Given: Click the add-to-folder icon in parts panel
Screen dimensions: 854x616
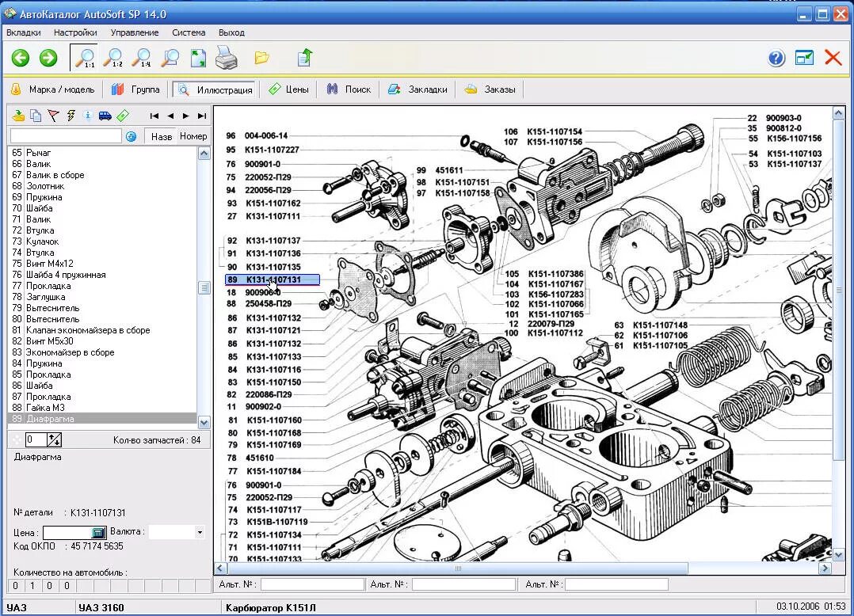Looking at the screenshot, I should click(18, 116).
